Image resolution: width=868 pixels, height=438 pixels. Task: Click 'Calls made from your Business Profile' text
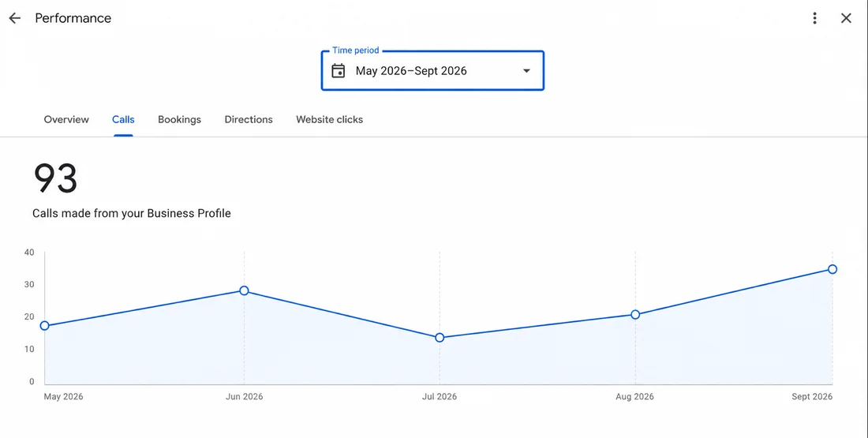132,213
